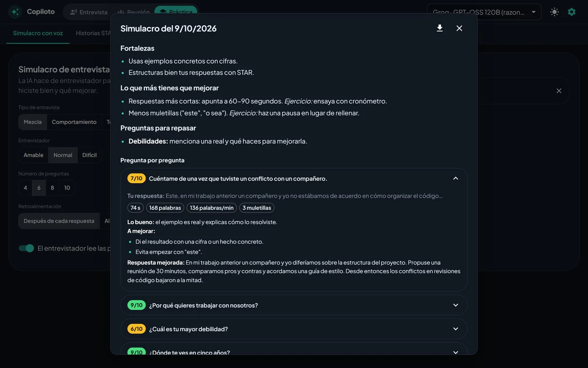
Task: Open the Groq GPT-OSS model dropdown
Action: click(484, 12)
